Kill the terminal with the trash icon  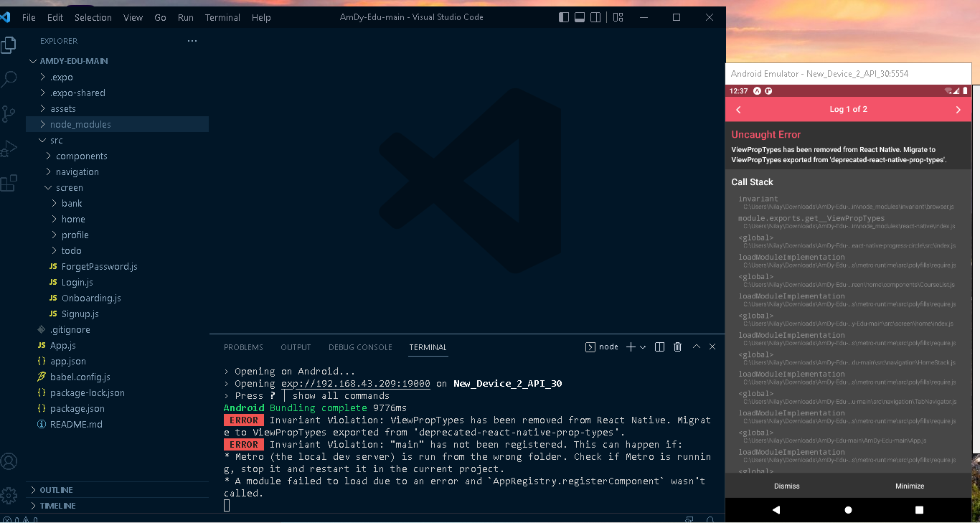click(678, 347)
